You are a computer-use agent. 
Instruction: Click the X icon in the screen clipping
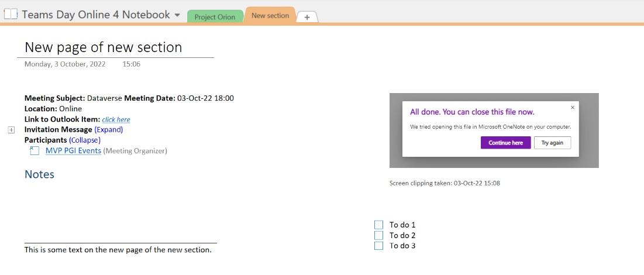point(572,107)
